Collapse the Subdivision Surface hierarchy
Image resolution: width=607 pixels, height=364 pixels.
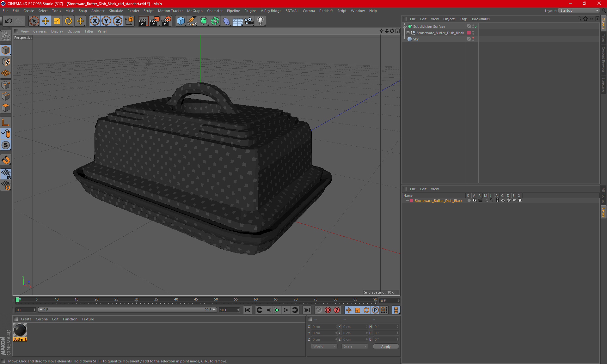(x=404, y=26)
